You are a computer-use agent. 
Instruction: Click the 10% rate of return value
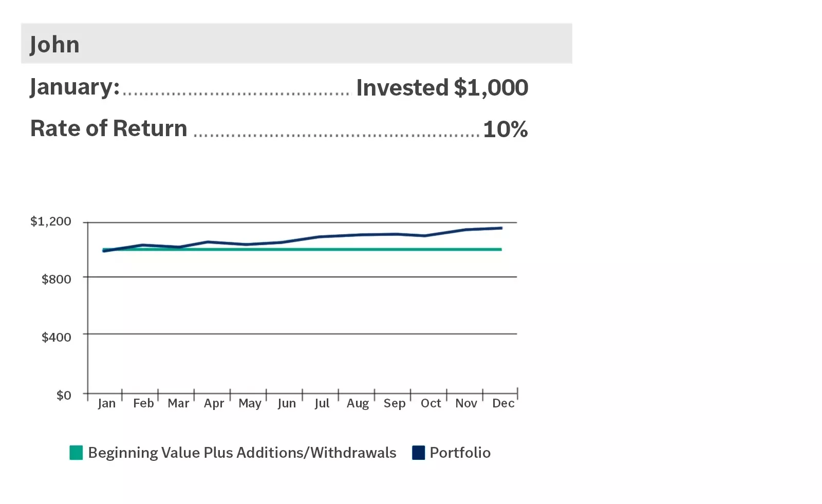tap(505, 129)
